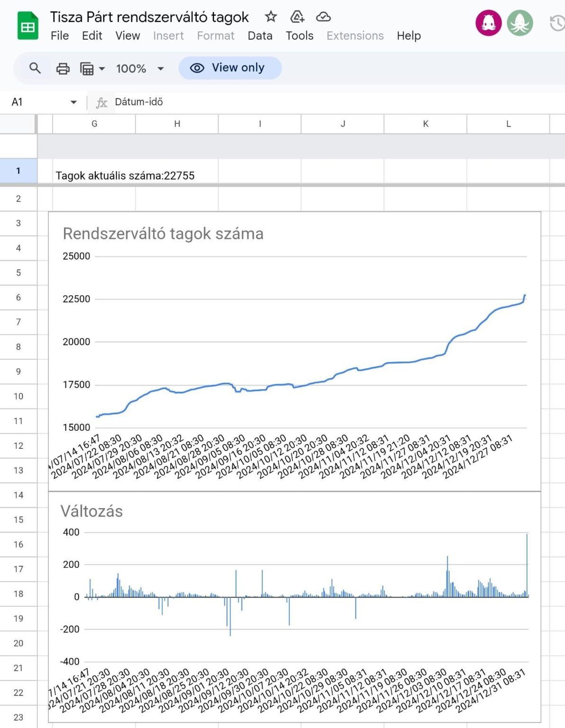565x728 pixels.
Task: Open the File menu
Action: point(60,36)
